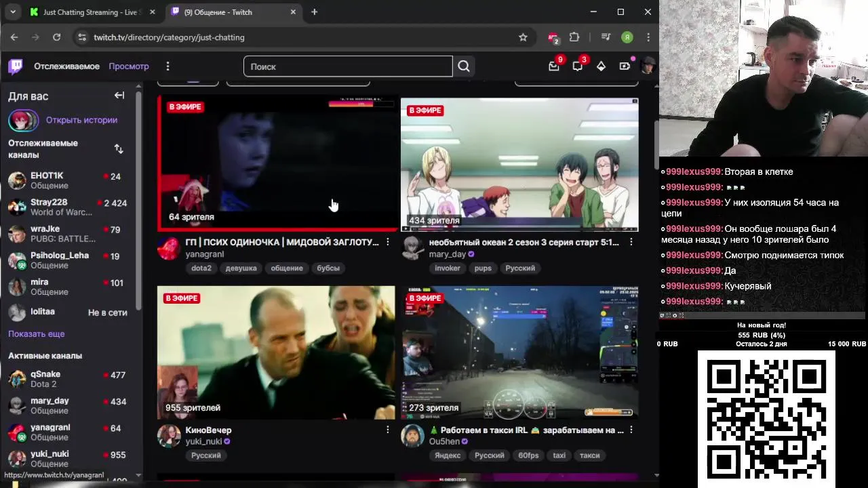Open options for mary_day stream card

(x=631, y=242)
